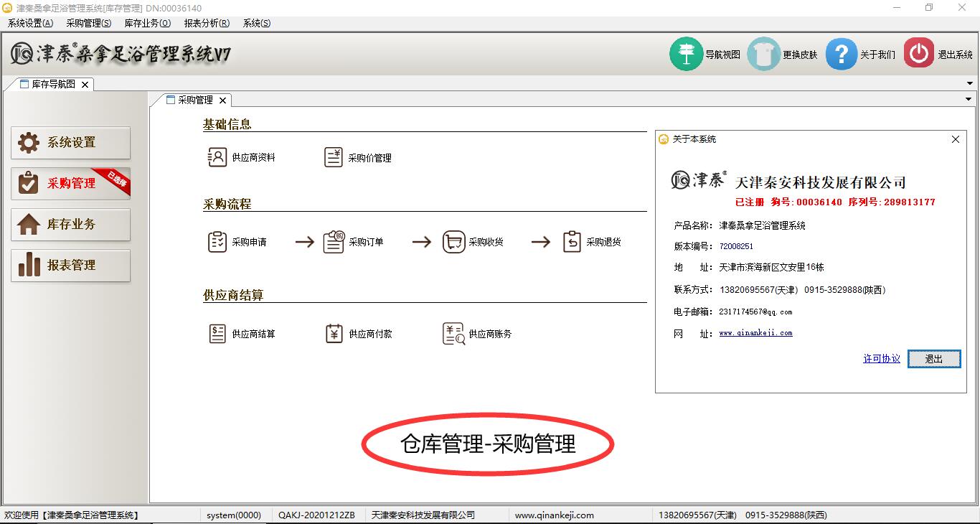Switch to the 库存导航图 tab
This screenshot has height=524, width=980.
[52, 84]
